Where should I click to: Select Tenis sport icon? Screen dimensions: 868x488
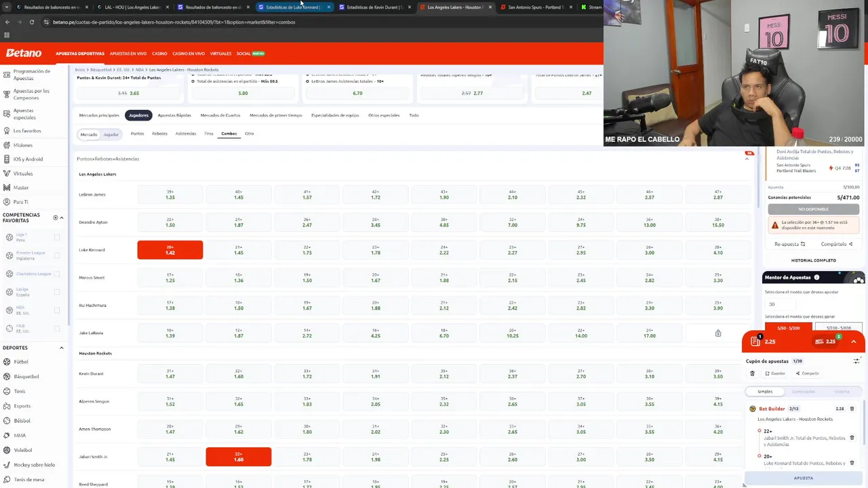click(x=6, y=391)
